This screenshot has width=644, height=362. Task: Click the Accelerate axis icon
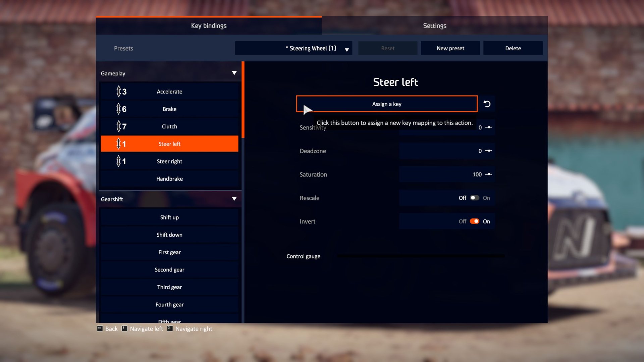pos(118,92)
